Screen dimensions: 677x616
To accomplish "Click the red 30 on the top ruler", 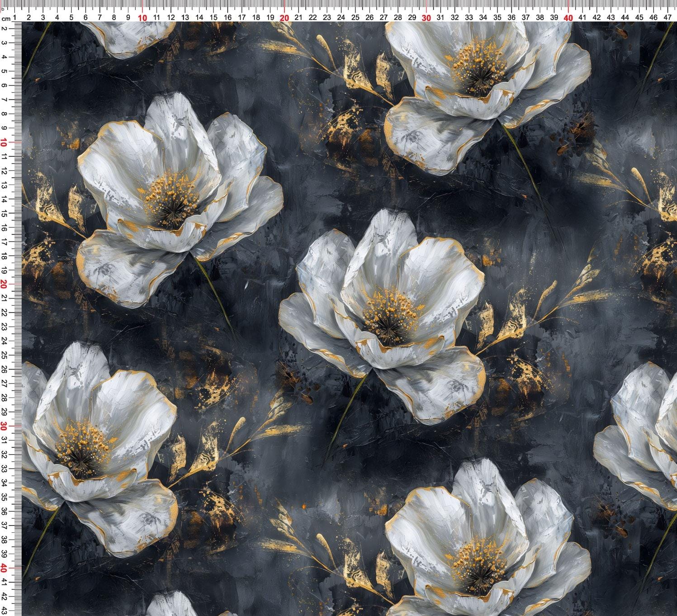I will pos(426,18).
